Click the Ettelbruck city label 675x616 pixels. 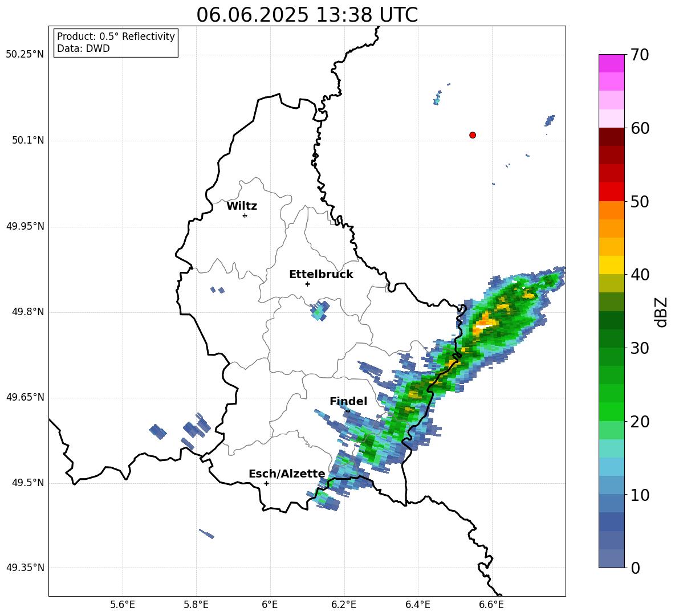(321, 275)
